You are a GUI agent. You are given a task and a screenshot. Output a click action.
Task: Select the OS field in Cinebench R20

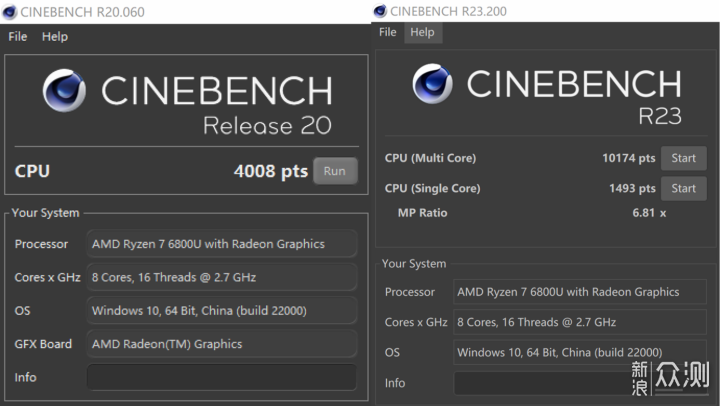point(222,310)
